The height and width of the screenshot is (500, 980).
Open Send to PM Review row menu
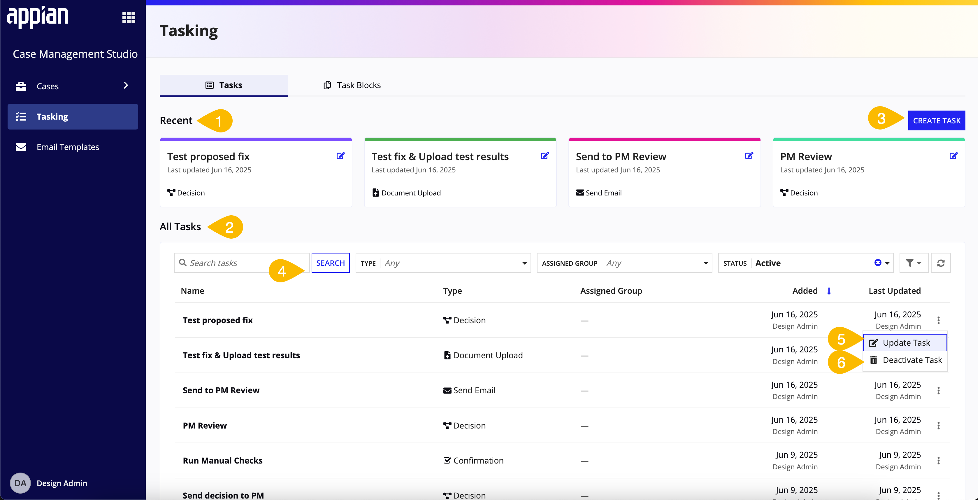click(x=939, y=390)
